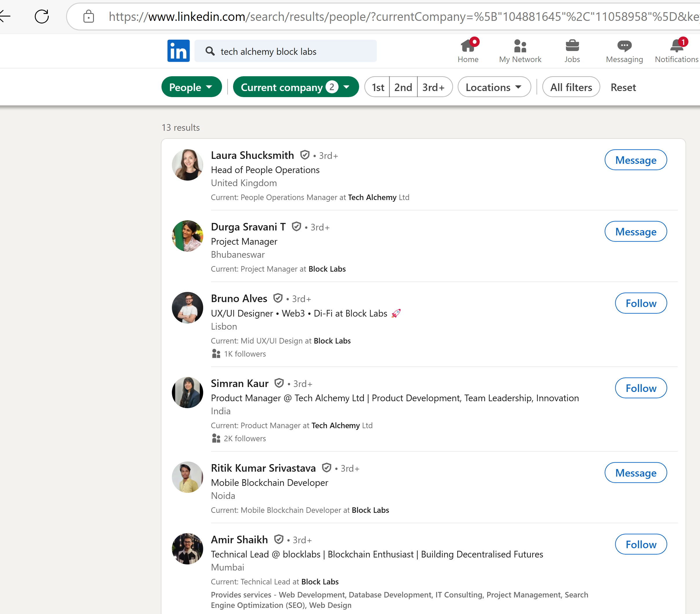Image resolution: width=700 pixels, height=614 pixels.
Task: Open Bruno Alves's profile picture
Action: 187,308
